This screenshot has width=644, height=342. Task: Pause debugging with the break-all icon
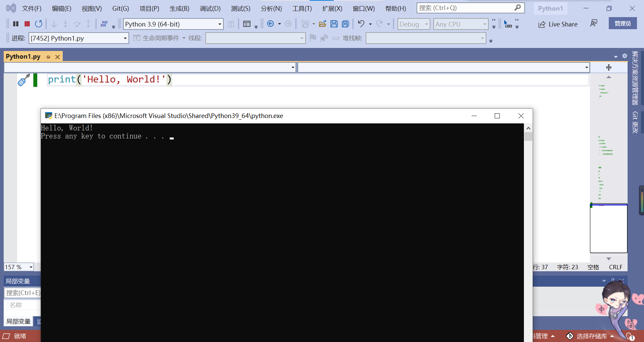15,24
